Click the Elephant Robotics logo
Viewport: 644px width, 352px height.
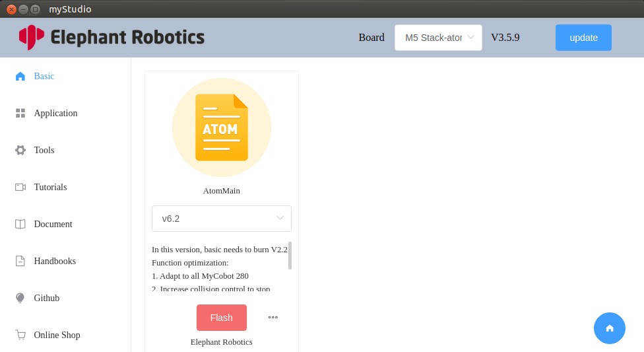pos(112,37)
